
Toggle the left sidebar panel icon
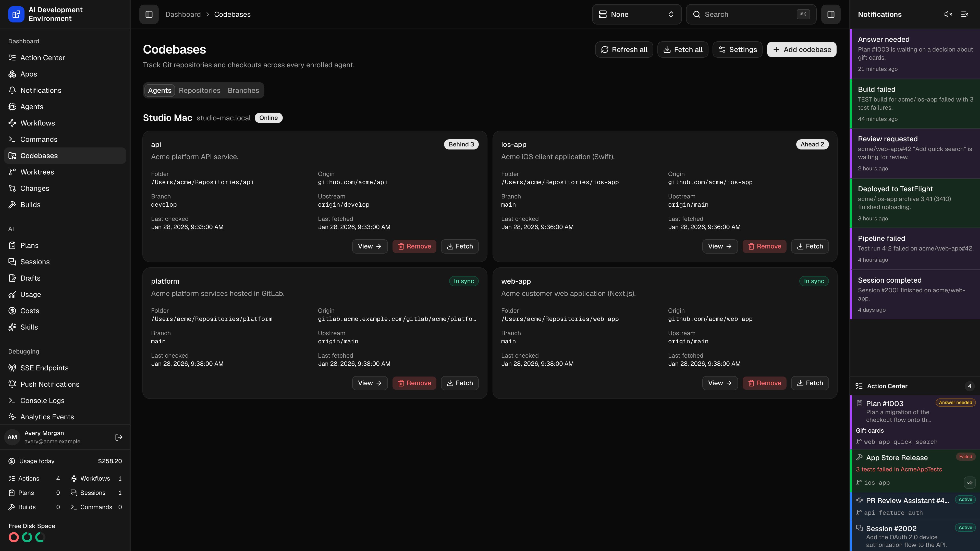149,15
